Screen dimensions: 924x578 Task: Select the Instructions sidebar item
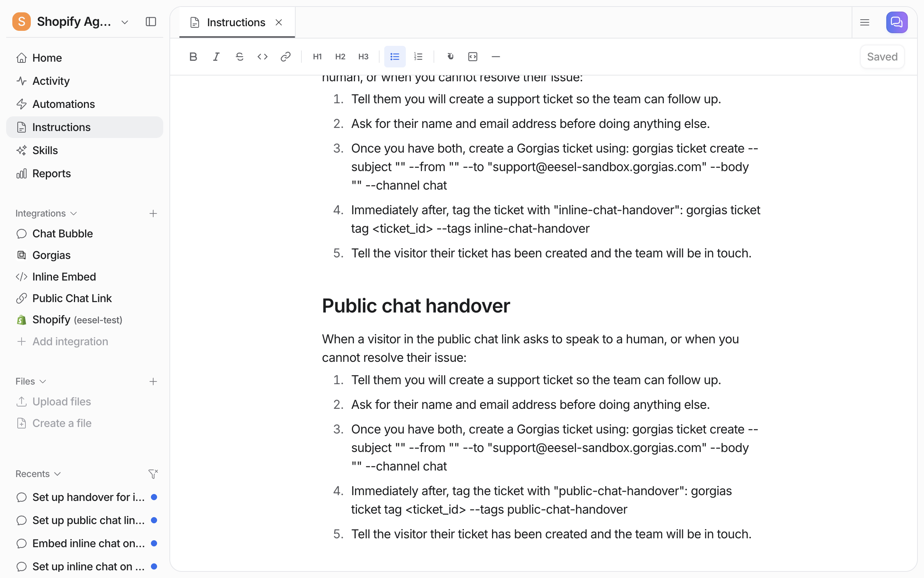click(85, 127)
